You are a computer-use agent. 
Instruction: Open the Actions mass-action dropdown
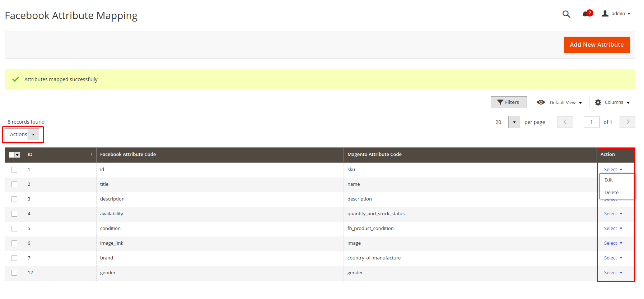(x=22, y=134)
